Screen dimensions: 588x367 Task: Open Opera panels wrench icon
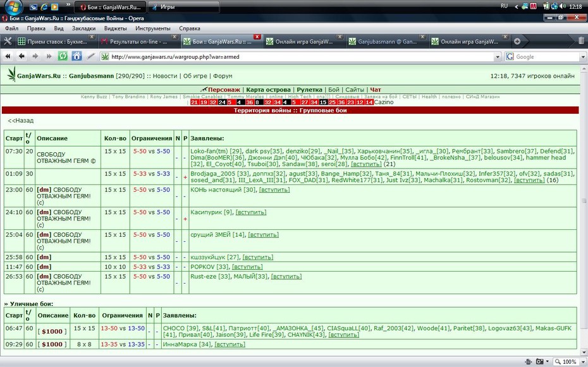[x=8, y=41]
